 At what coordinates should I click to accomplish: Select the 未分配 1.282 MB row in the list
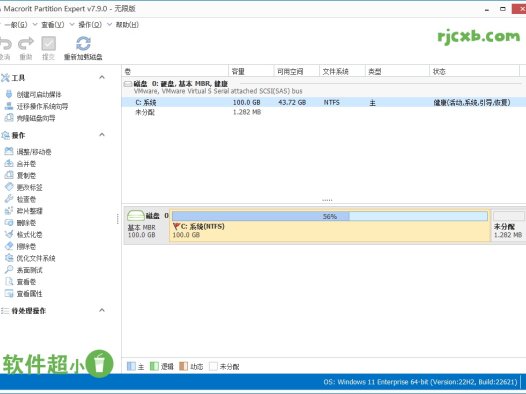(x=324, y=112)
